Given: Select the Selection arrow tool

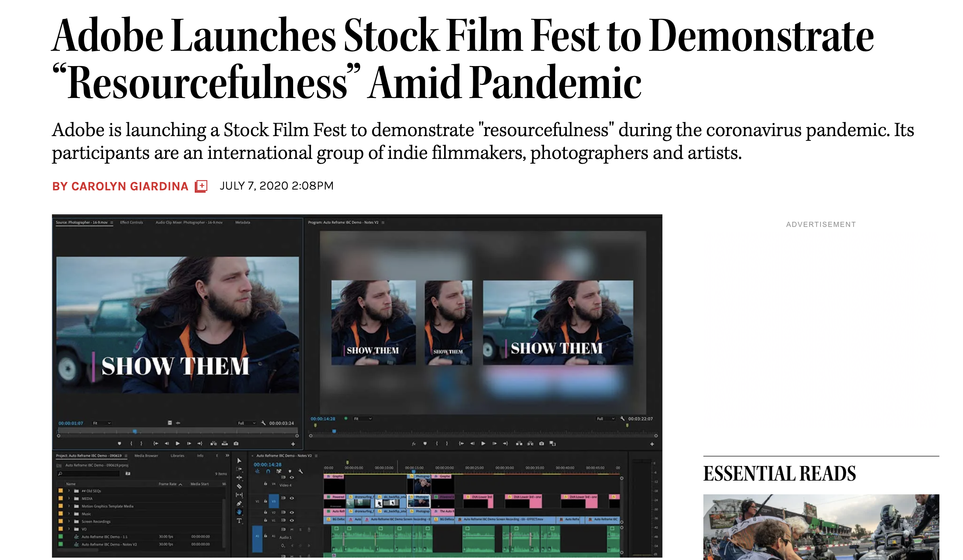Looking at the screenshot, I should tap(239, 461).
